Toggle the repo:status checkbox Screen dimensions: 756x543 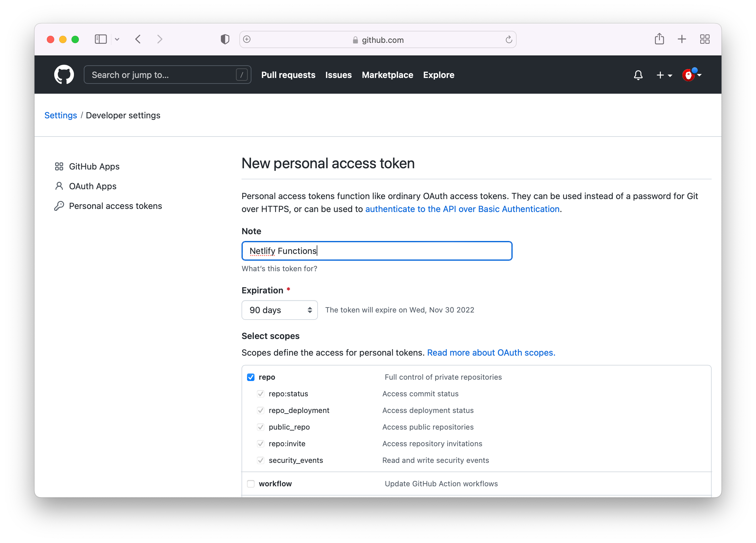point(260,394)
